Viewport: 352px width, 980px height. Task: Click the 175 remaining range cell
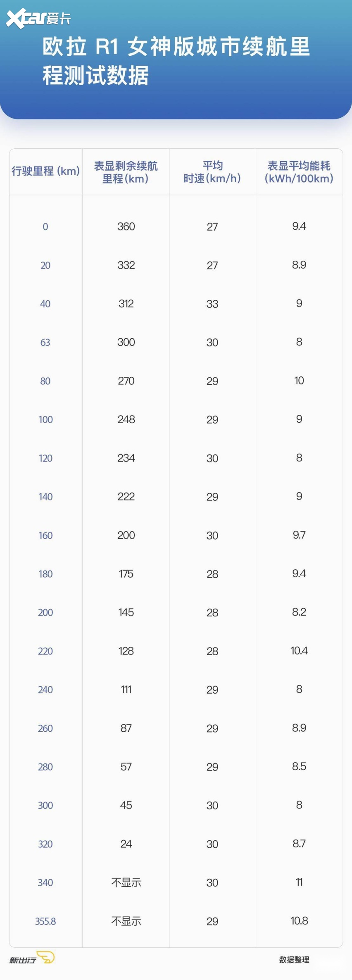pyautogui.click(x=126, y=573)
